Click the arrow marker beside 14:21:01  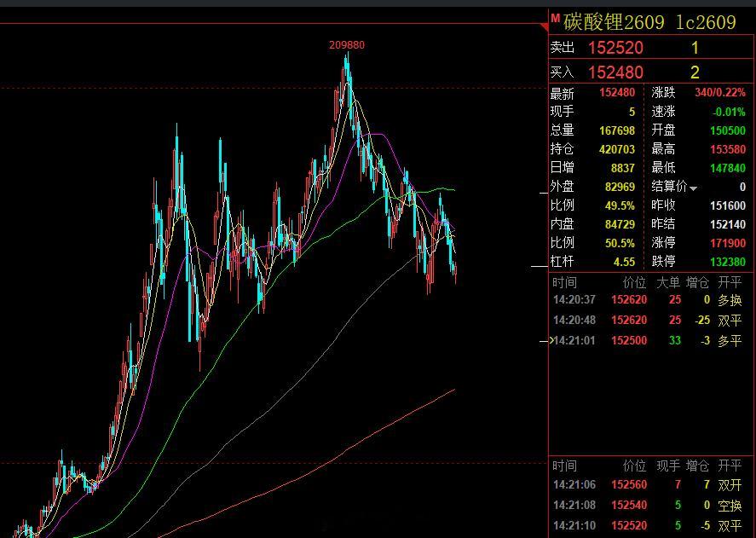pos(550,341)
